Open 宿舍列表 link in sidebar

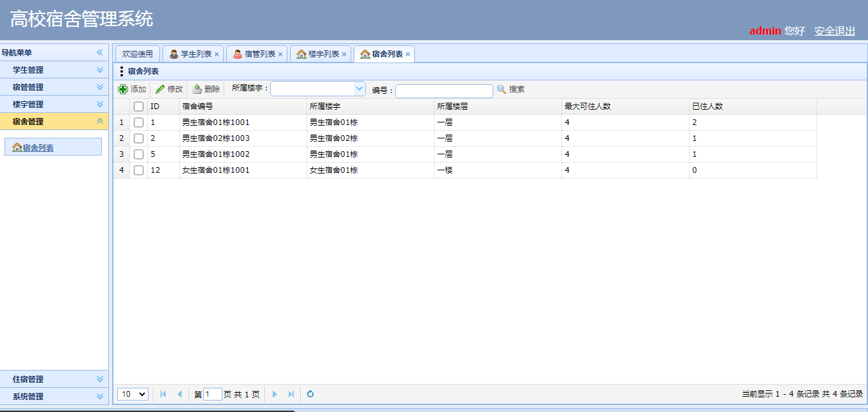38,148
